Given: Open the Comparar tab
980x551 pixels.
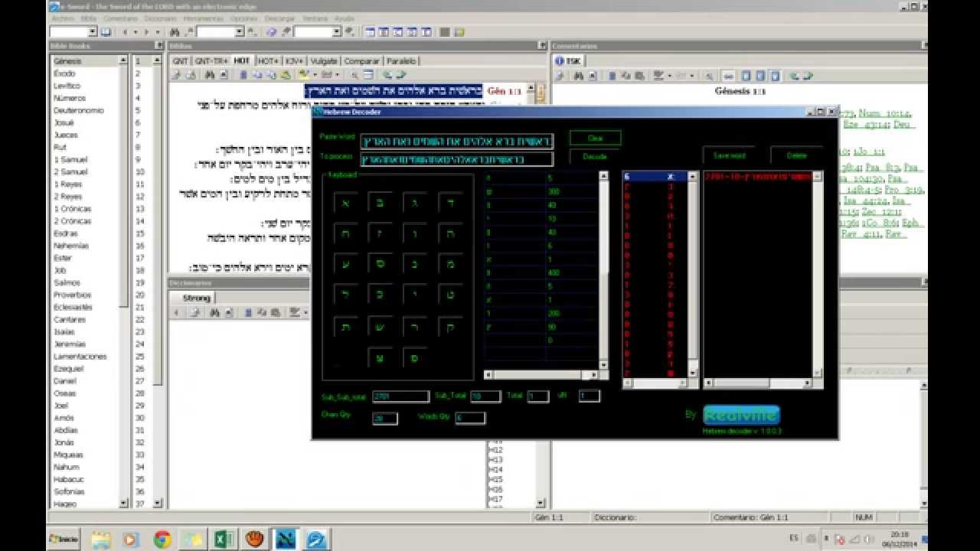Looking at the screenshot, I should 361,60.
